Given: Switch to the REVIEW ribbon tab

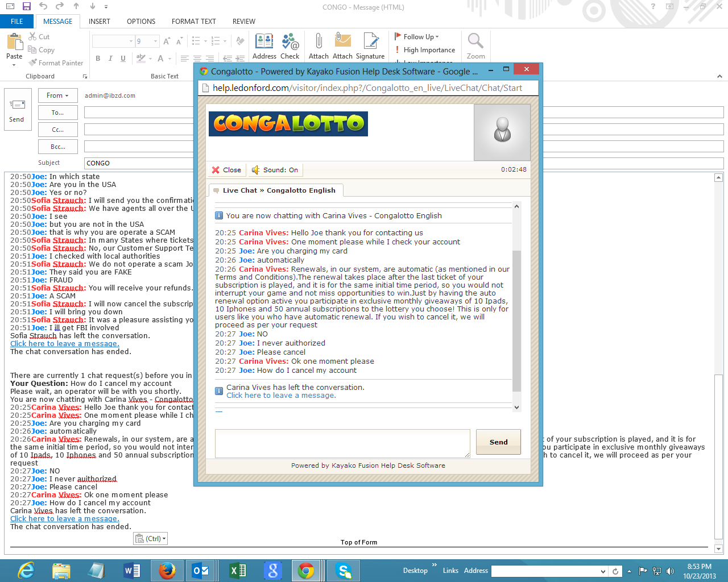Looking at the screenshot, I should (x=244, y=22).
